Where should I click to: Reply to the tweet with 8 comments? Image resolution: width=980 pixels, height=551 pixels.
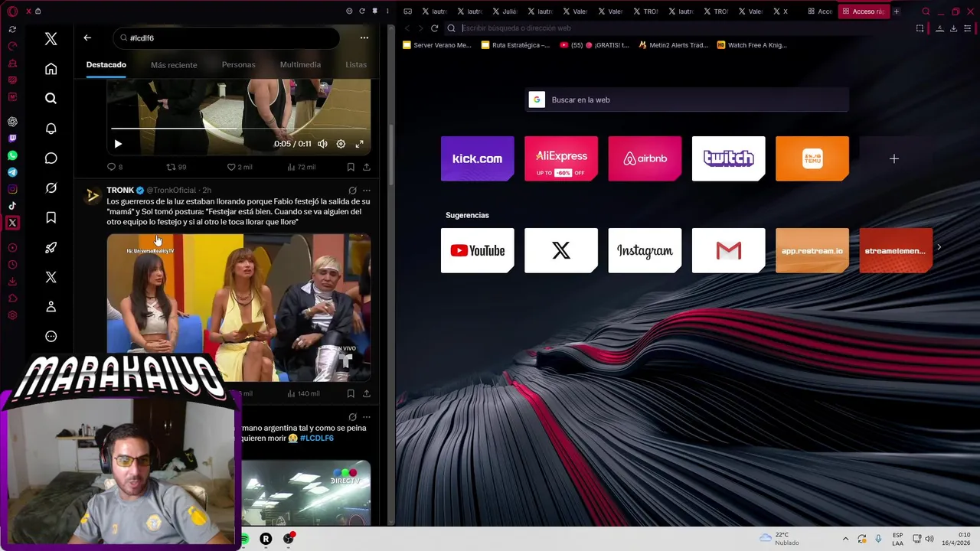[x=115, y=167]
